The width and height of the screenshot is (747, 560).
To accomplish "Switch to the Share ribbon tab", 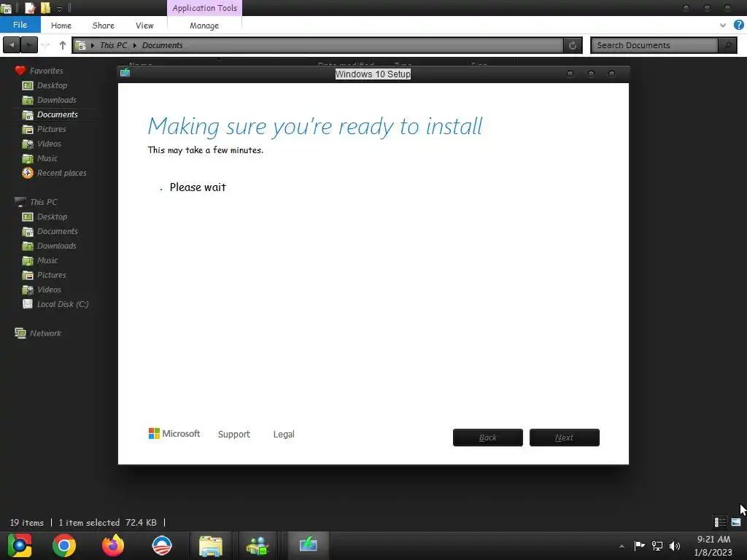I will point(103,26).
